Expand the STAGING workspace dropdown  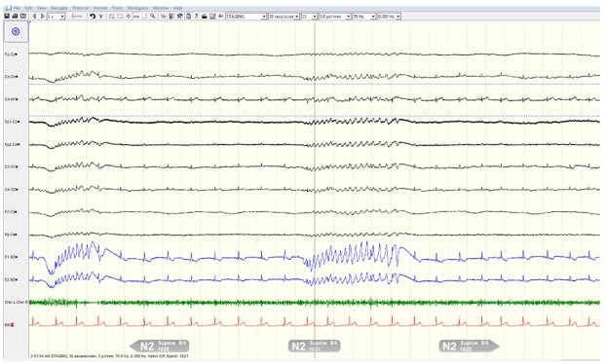247,17
